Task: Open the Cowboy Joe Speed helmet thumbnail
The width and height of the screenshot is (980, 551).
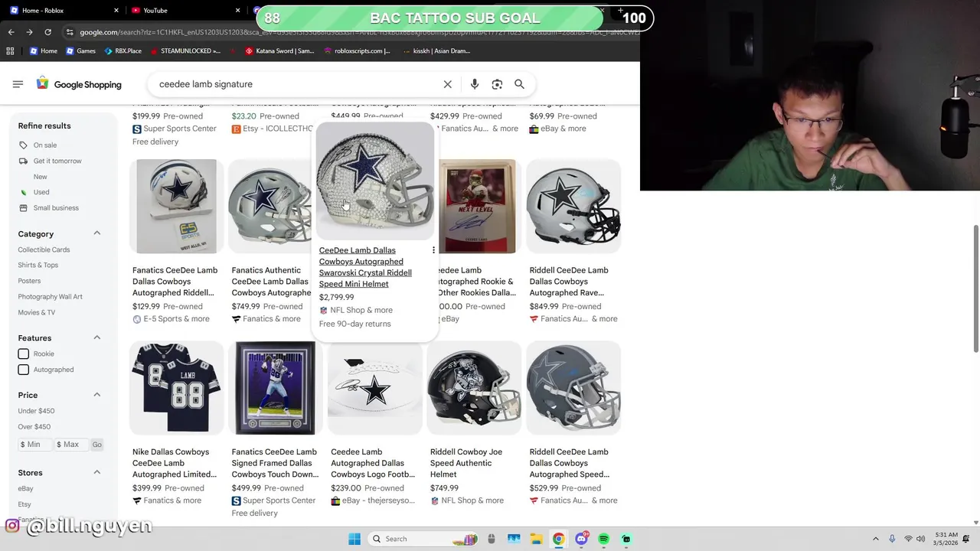Action: [x=474, y=387]
